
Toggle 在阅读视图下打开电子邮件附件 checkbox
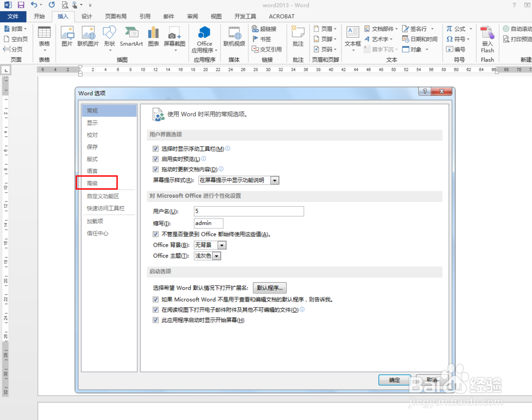pos(156,309)
